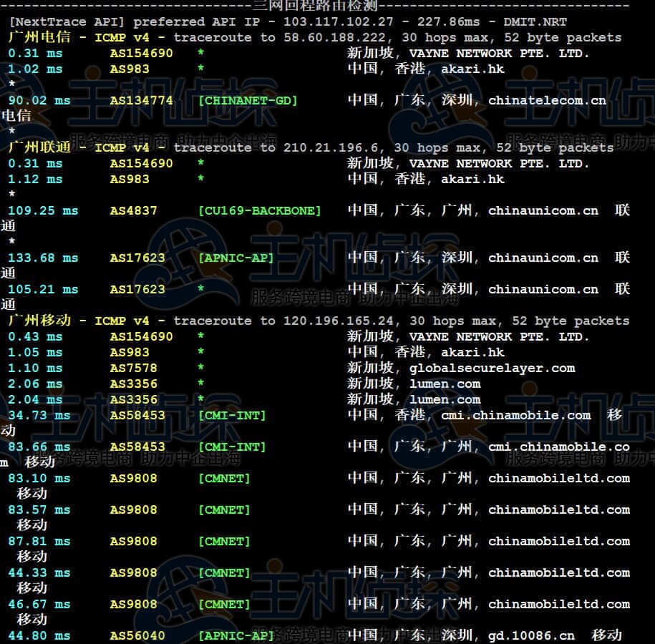This screenshot has width=655, height=644.
Task: Select the cmi.chinamobile.com 香港 domain
Action: coord(516,415)
